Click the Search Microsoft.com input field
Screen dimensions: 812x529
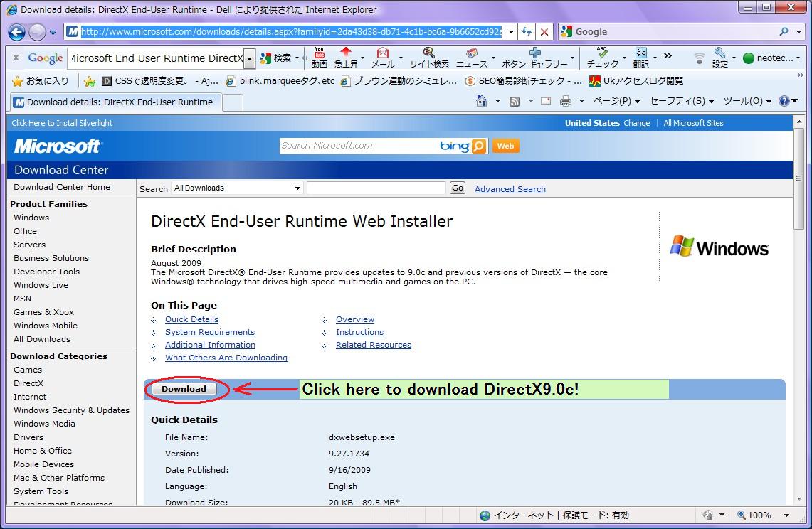click(x=359, y=146)
